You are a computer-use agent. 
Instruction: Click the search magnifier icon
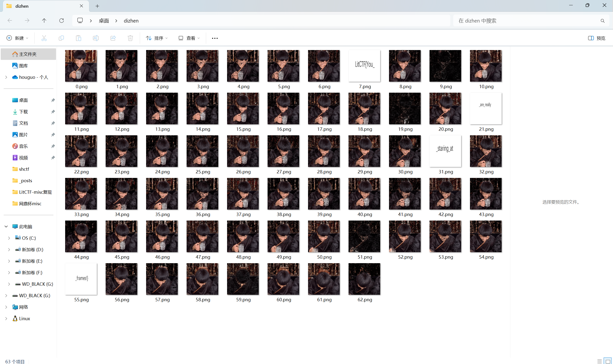click(602, 21)
